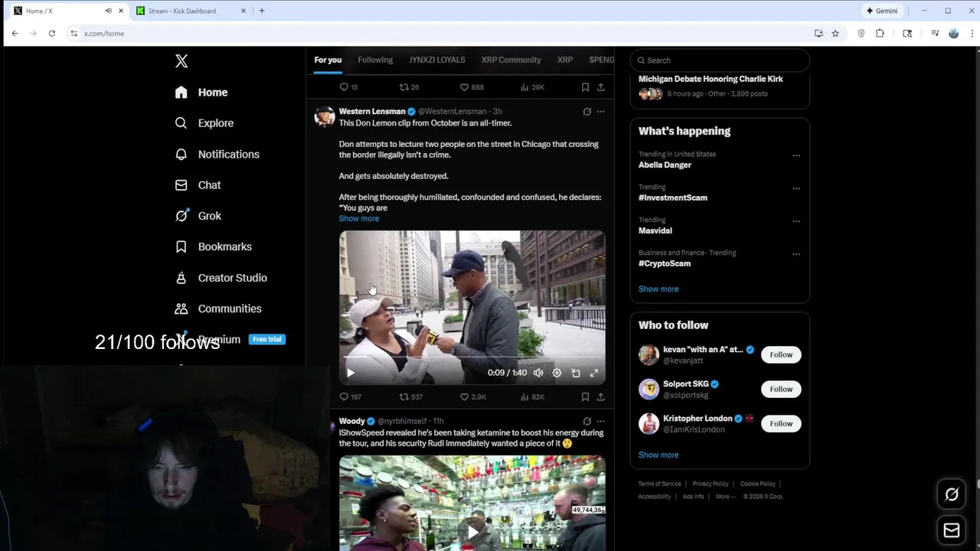This screenshot has width=980, height=551.
Task: Open Terms of Service link
Action: point(660,484)
